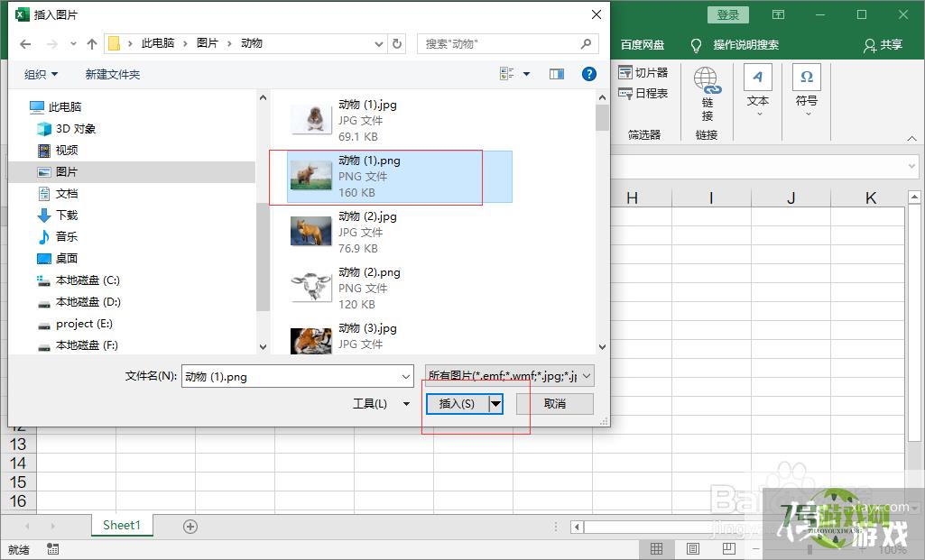Change the view layout icon
The image size is (925, 560).
pos(507,74)
